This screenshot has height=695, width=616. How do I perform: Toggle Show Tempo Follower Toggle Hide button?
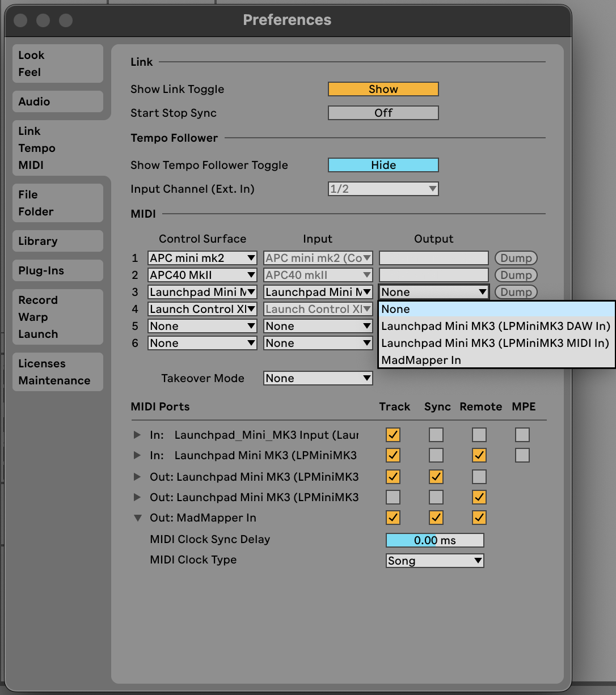point(383,165)
